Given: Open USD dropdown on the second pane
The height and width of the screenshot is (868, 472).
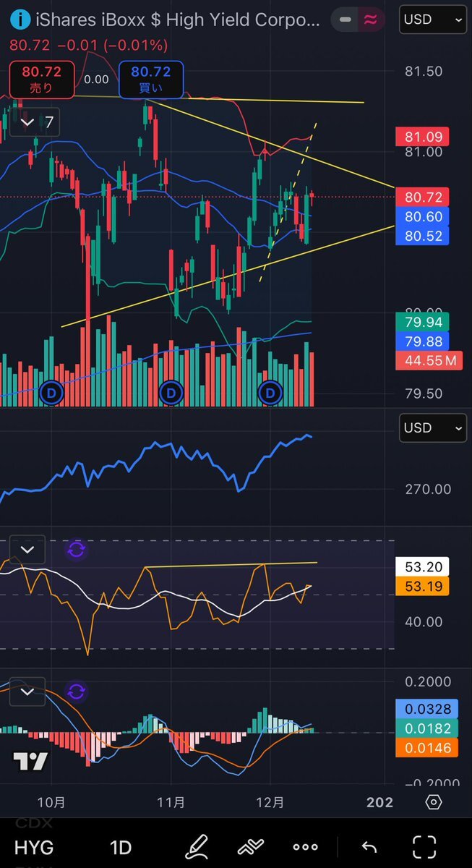Looking at the screenshot, I should point(433,427).
